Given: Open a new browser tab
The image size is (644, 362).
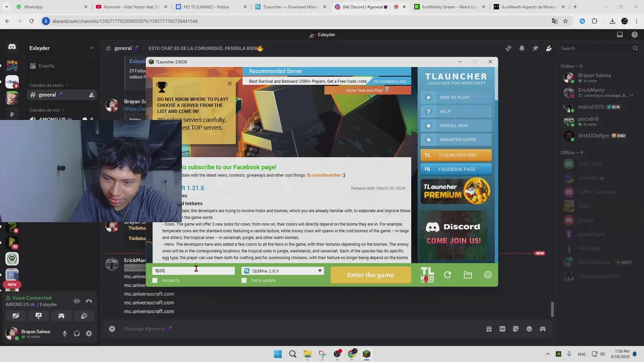Looking at the screenshot, I should click(x=575, y=7).
